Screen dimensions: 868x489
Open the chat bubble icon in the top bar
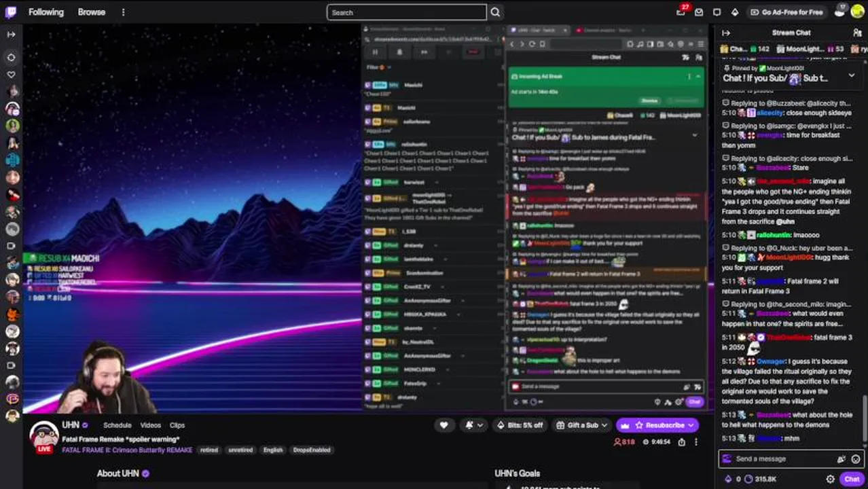point(717,12)
